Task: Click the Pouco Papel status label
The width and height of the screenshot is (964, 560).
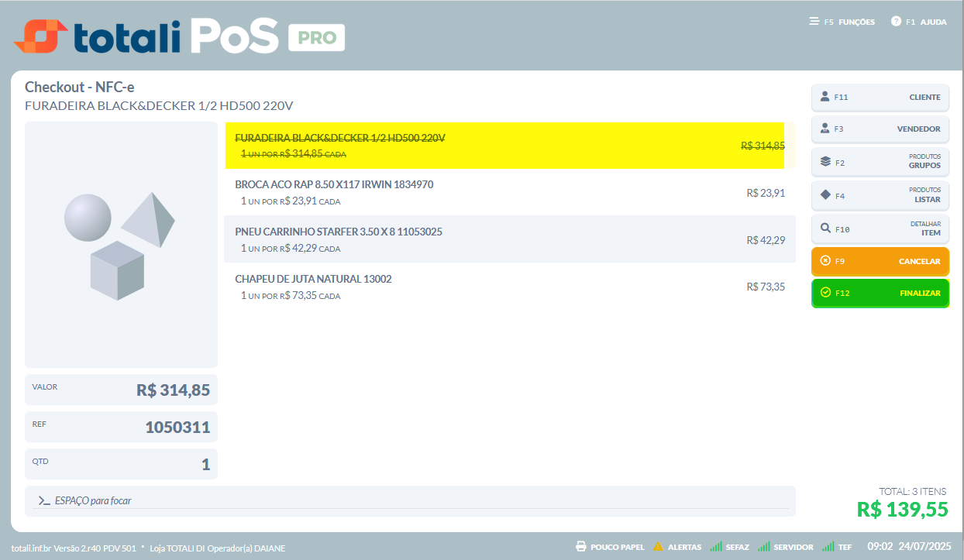Action: [x=618, y=548]
